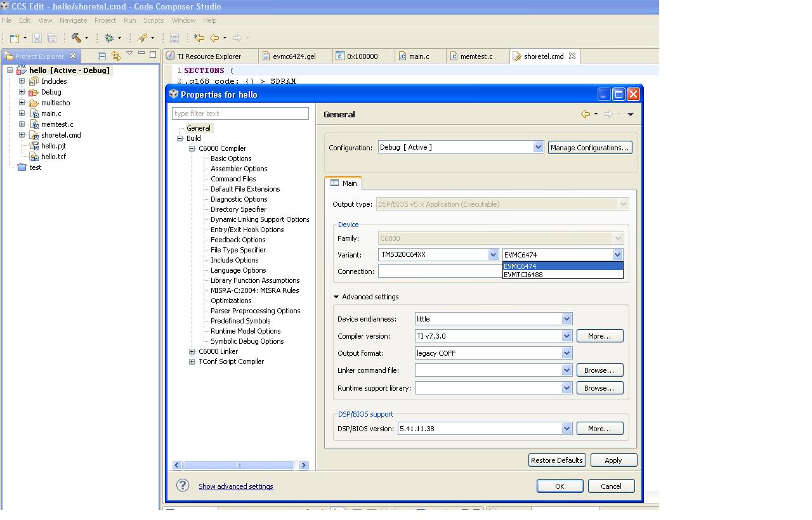Open the Project menu
Screen dimensions: 812x520
click(x=105, y=20)
